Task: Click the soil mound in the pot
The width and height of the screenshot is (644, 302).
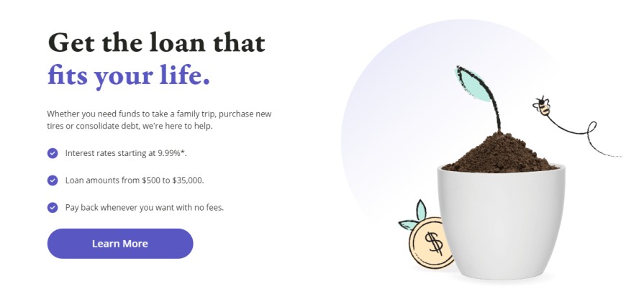Action: (502, 153)
